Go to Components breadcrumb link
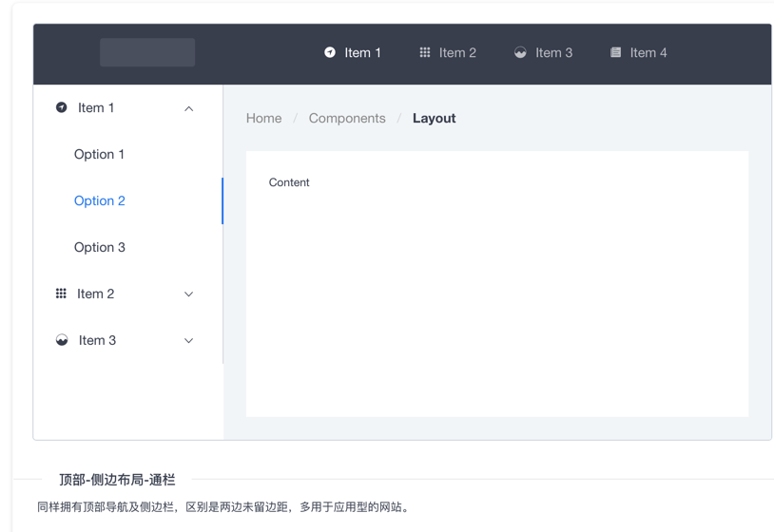Screen dimensions: 774x532 pos(347,119)
